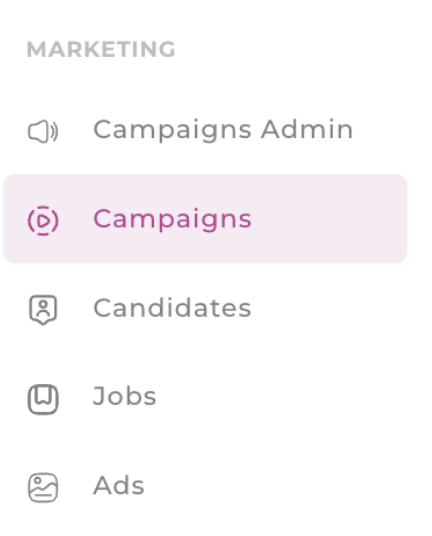Go to the Candidates section

[205, 308]
